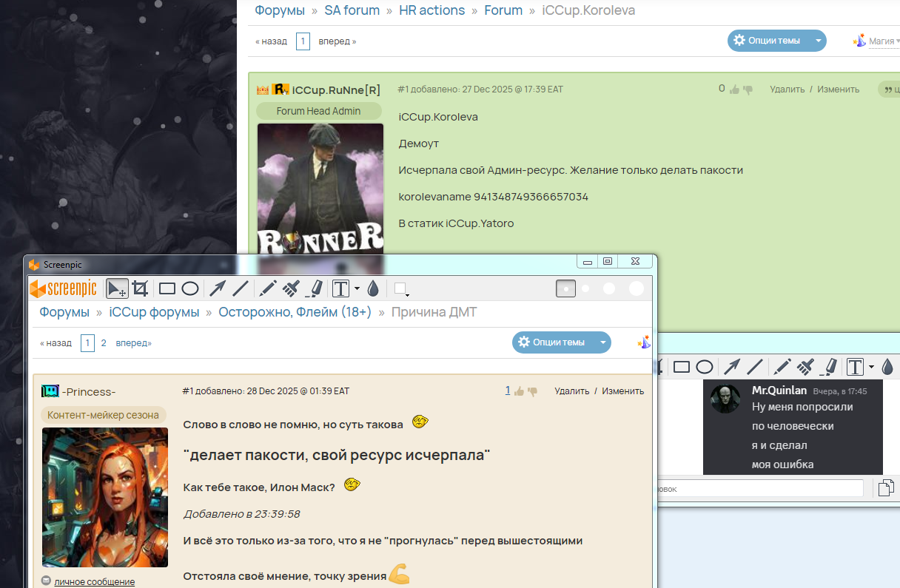Select the brush tool in back Screenpic window
This screenshot has height=588, width=900.
[806, 366]
